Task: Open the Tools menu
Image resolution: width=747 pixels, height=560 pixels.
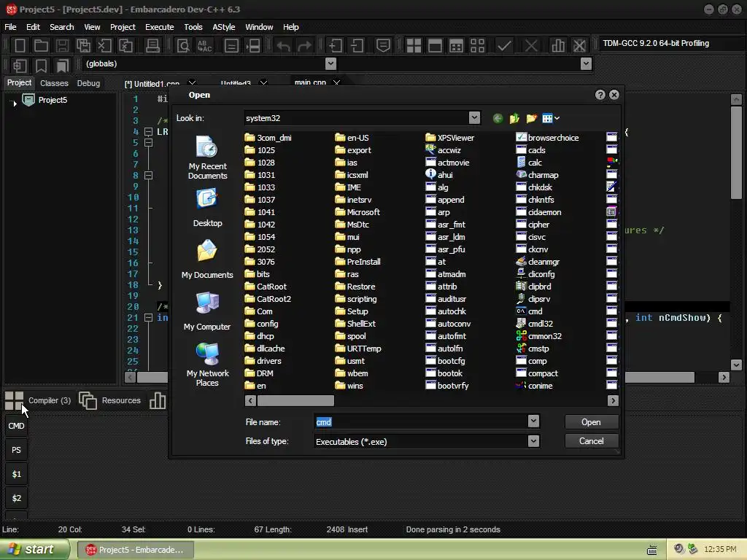Action: [193, 27]
